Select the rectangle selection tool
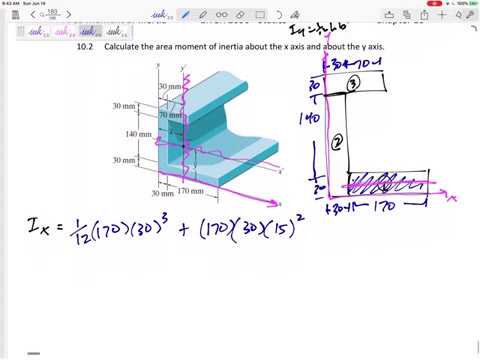 260,15
